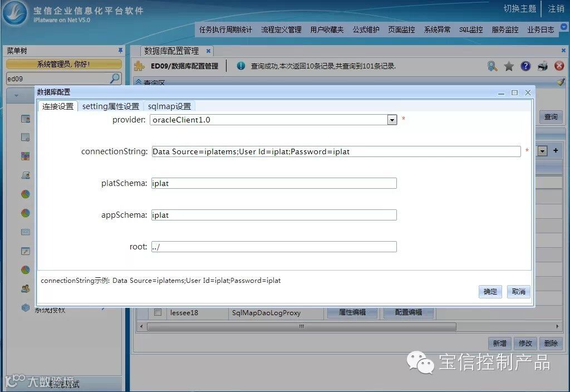Confirm the dialog with 确定
570x392 pixels.
point(490,292)
